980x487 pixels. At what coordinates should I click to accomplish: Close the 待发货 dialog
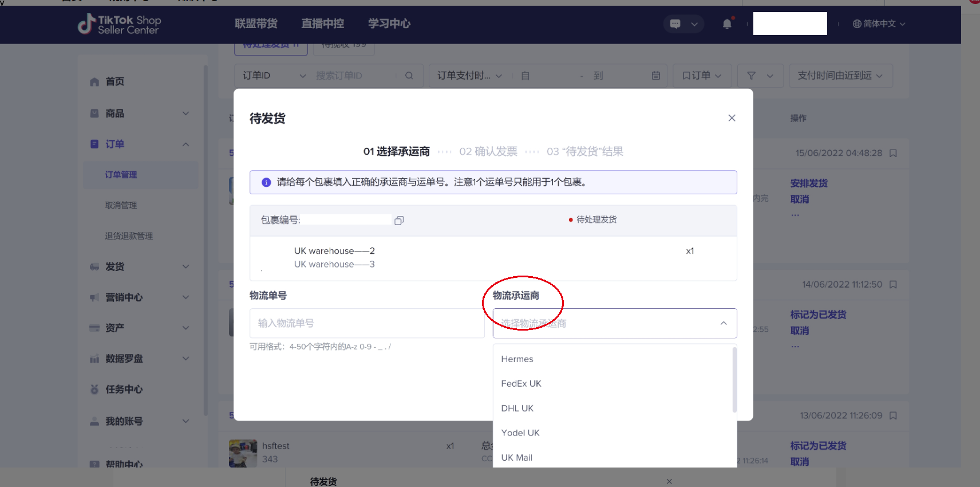(x=732, y=118)
